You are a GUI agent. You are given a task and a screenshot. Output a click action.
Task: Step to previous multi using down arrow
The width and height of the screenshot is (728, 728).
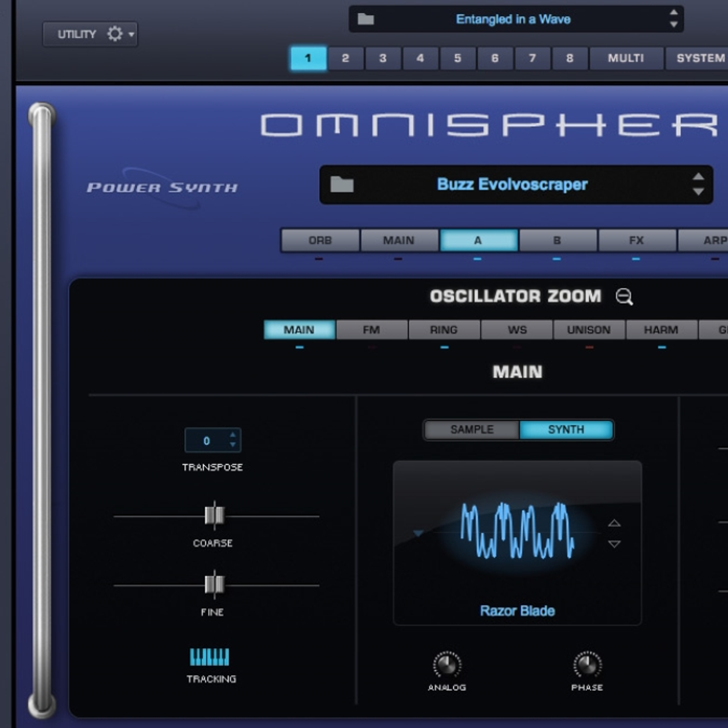[673, 25]
